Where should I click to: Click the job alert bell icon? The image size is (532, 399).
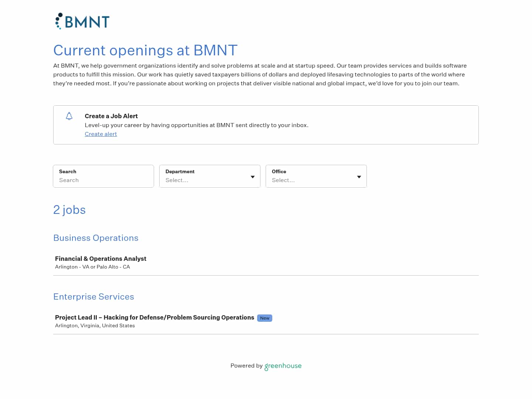pos(69,116)
